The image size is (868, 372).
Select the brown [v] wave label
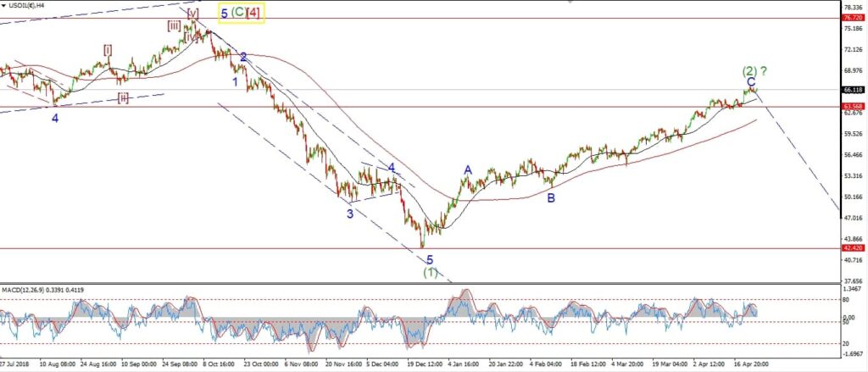[x=192, y=12]
